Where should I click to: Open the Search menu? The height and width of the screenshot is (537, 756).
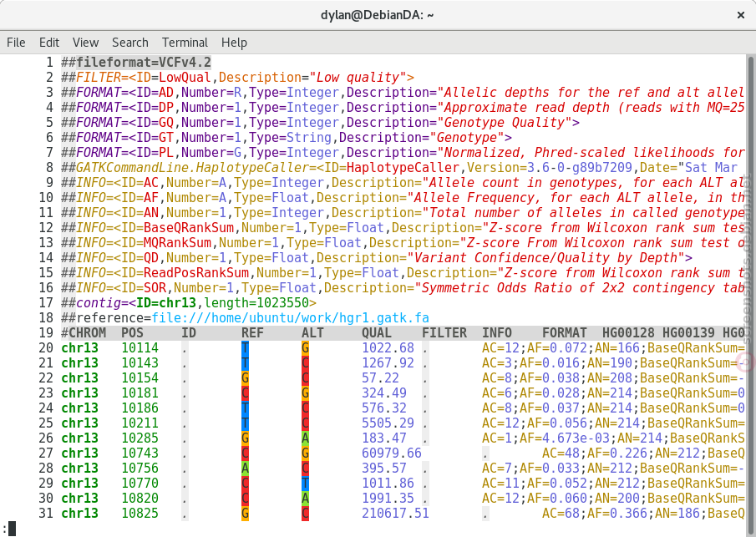pyautogui.click(x=129, y=43)
